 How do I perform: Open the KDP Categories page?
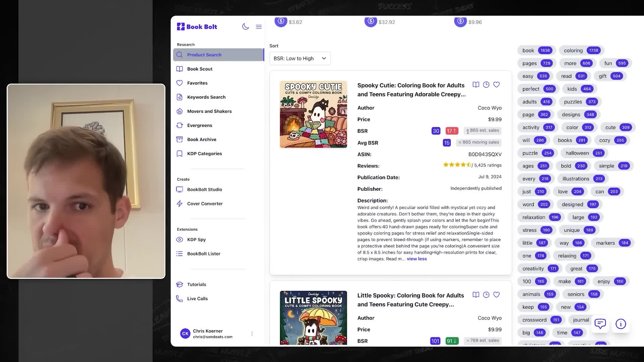[x=205, y=153]
